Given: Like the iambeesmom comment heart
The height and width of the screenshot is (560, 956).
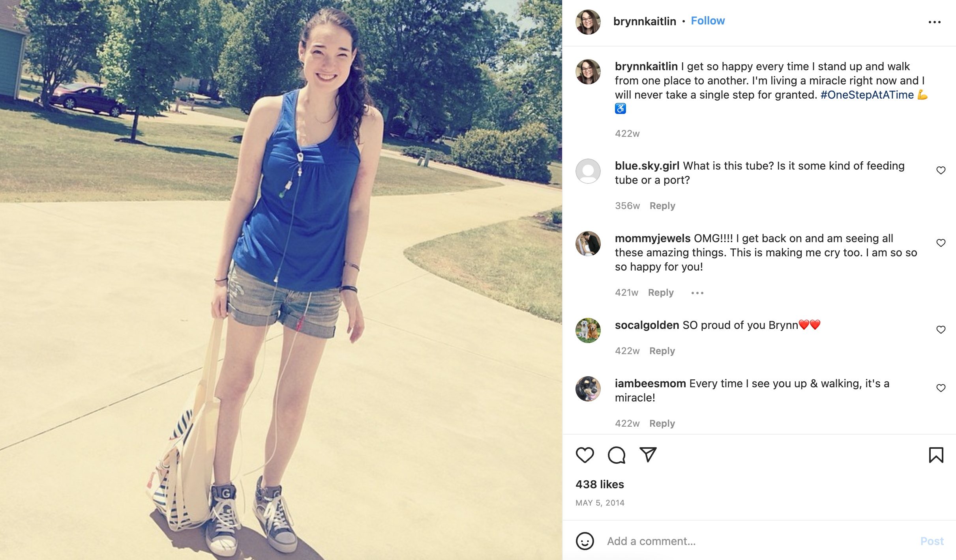Looking at the screenshot, I should point(941,388).
